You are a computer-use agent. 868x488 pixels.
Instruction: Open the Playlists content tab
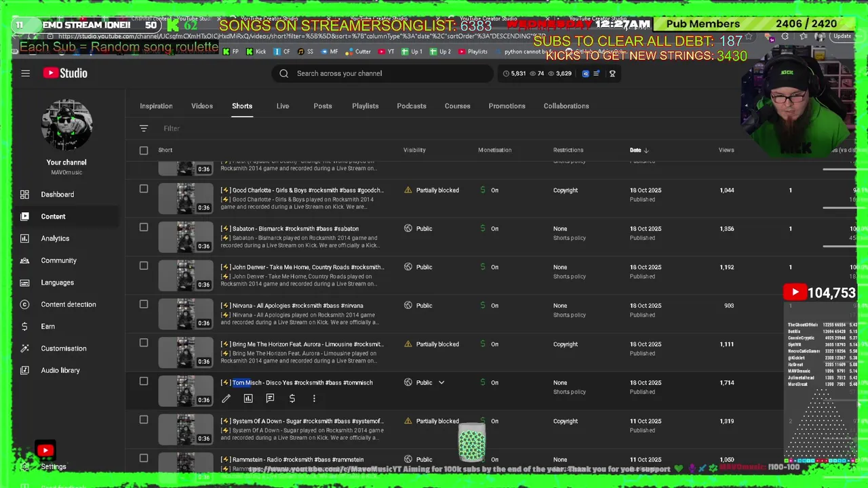click(x=366, y=106)
